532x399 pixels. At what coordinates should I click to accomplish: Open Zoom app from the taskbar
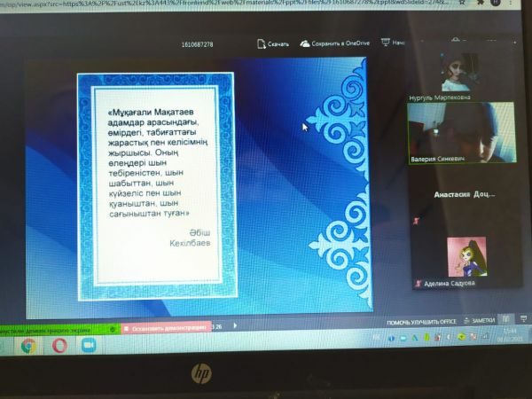coord(88,346)
